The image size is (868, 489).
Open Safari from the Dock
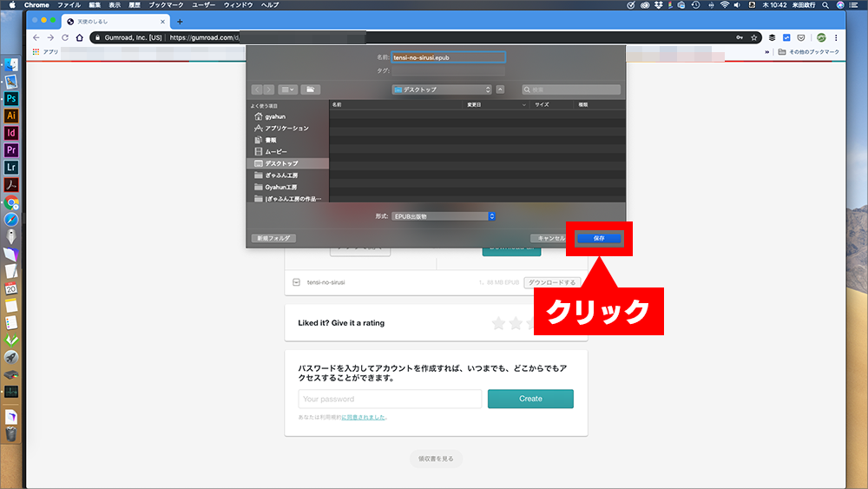click(x=11, y=220)
